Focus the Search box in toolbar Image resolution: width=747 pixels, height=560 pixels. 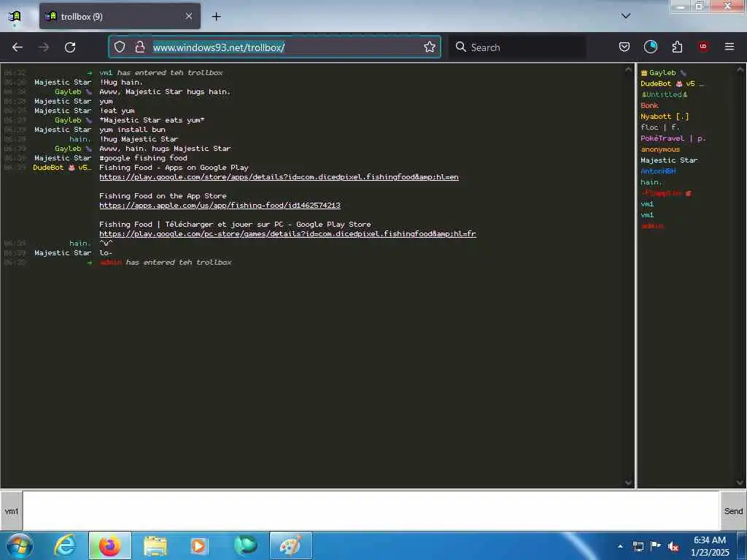click(x=518, y=47)
